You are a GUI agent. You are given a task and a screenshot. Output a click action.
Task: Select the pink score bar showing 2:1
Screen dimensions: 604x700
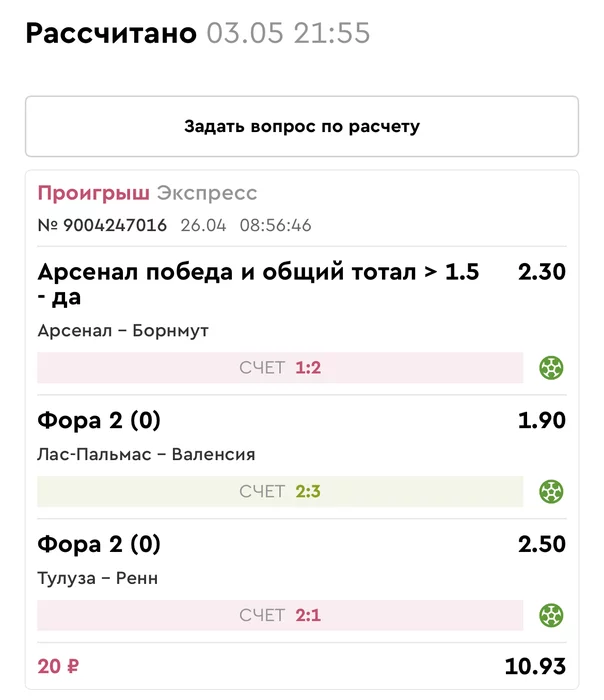pyautogui.click(x=280, y=615)
